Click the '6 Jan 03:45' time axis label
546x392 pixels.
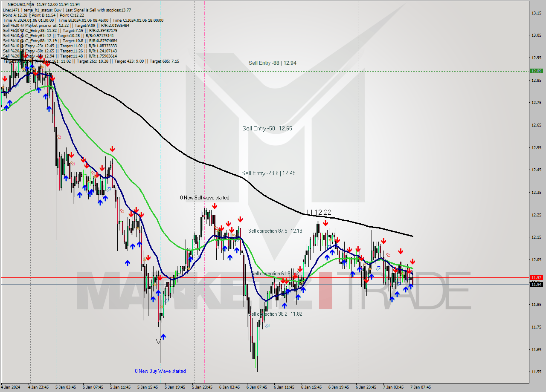tap(229, 387)
